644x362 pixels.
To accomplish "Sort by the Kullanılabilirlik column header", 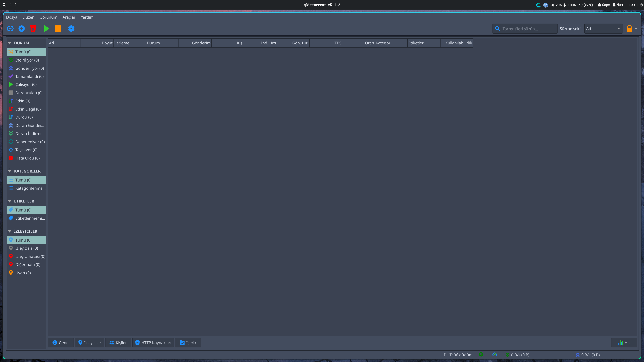I will pos(456,43).
